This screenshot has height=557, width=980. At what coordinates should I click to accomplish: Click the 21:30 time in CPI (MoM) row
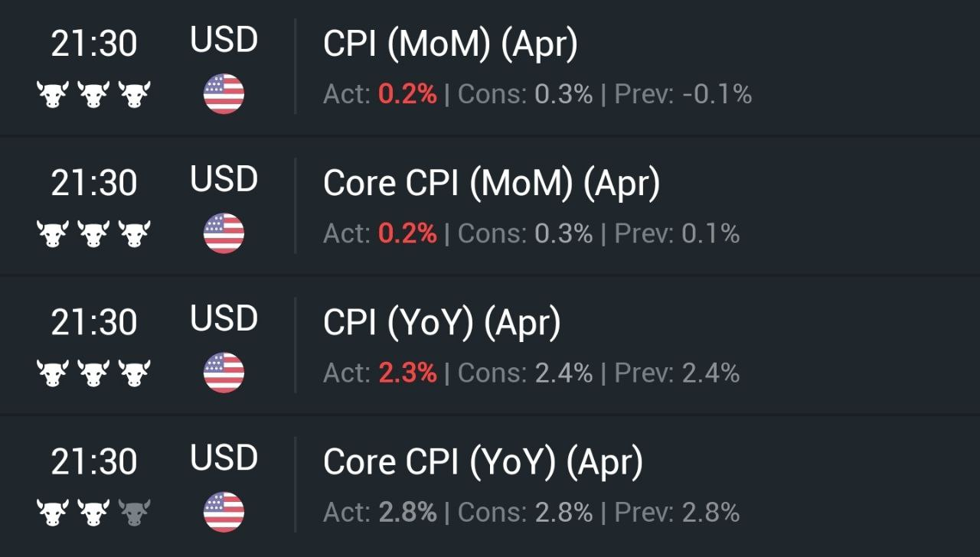point(93,44)
